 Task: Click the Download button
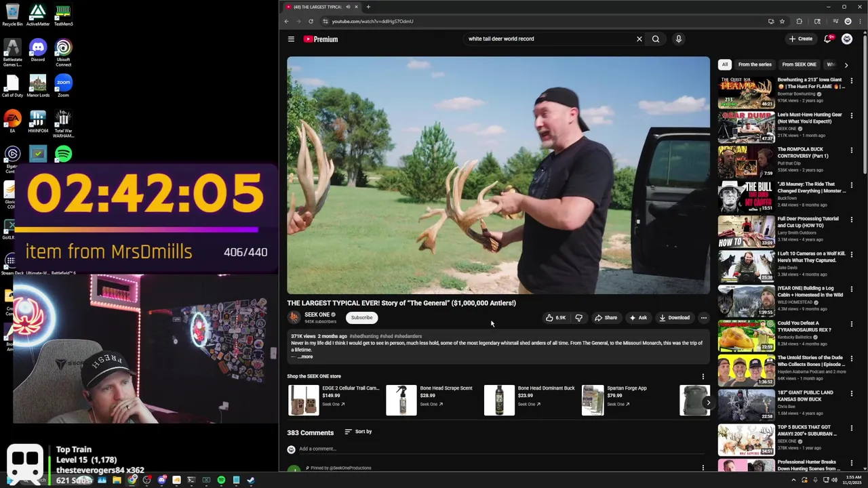(675, 317)
